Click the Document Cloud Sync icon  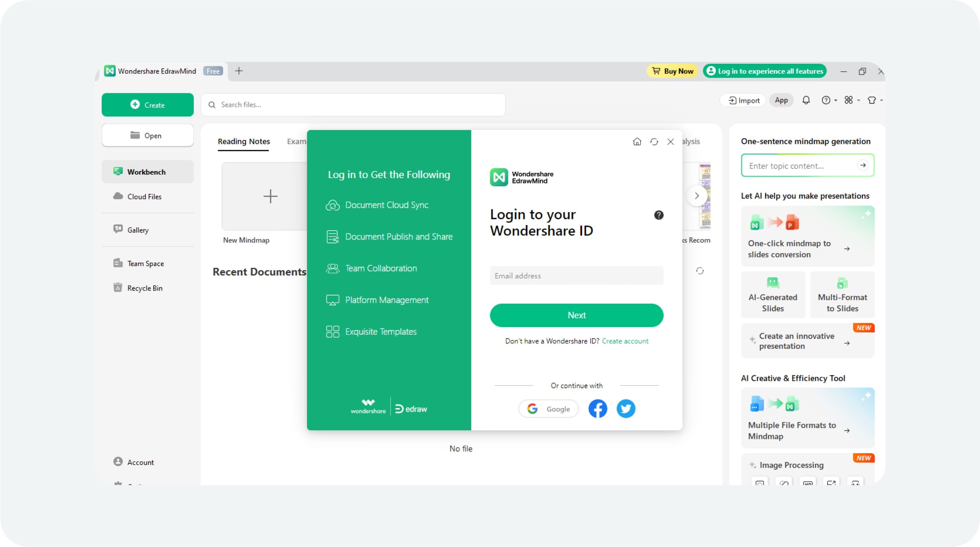332,205
